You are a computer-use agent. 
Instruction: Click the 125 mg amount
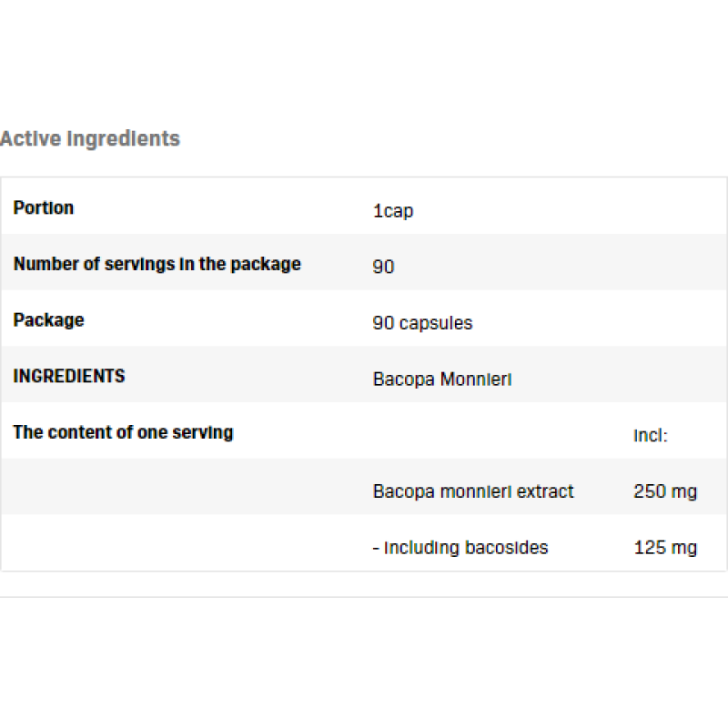[x=664, y=547]
